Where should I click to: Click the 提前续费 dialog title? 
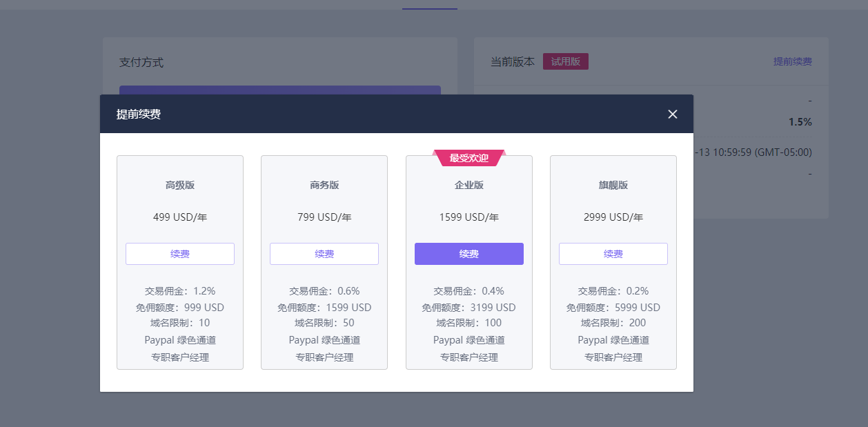(x=139, y=115)
